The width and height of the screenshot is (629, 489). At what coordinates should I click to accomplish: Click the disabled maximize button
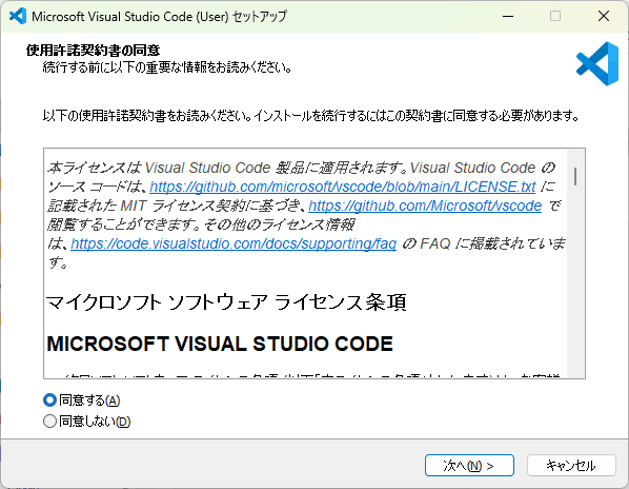(x=555, y=16)
